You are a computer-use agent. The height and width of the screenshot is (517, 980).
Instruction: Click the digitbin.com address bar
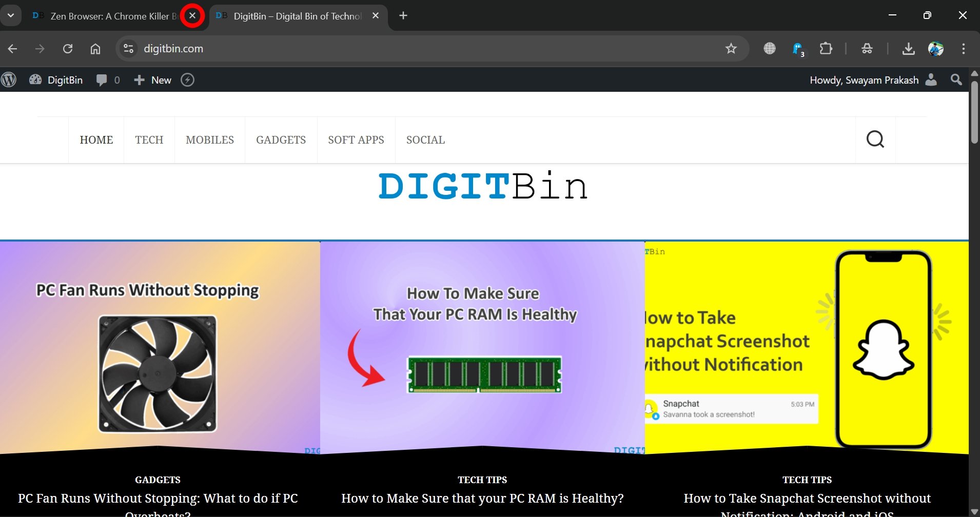(432, 49)
